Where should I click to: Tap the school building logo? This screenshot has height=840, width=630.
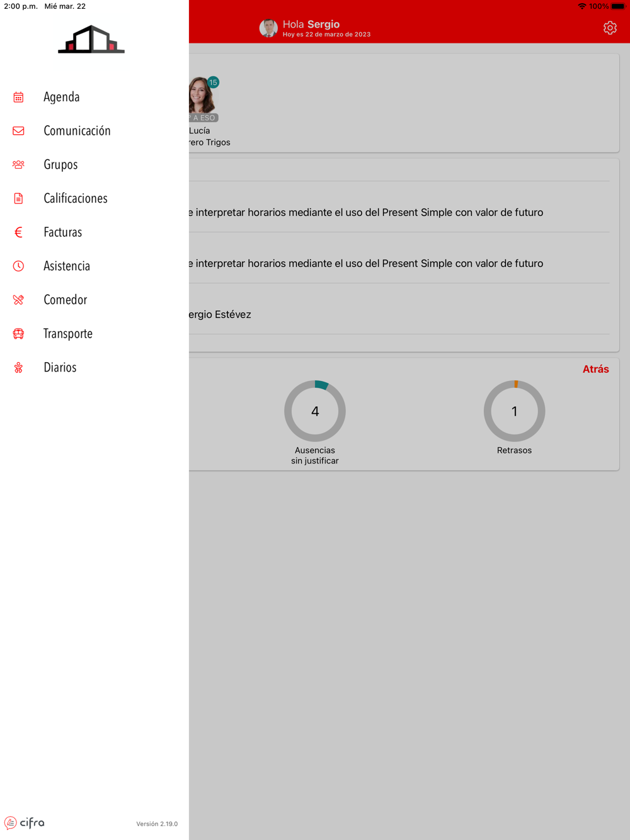pos(91,39)
